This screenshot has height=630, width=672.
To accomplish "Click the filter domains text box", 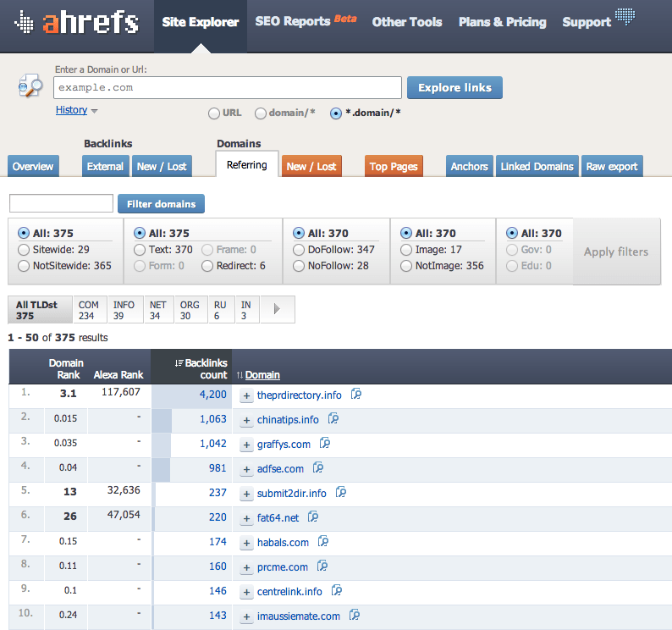I will [x=61, y=203].
